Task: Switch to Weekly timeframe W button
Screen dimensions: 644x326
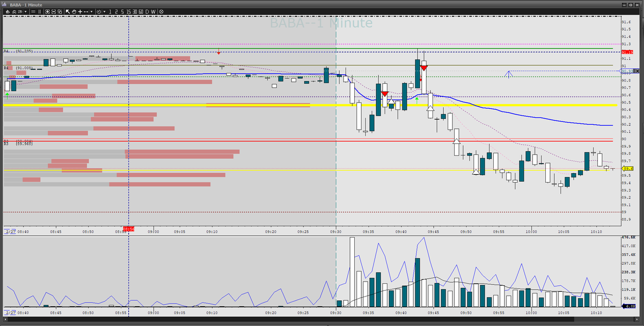Action: tap(153, 11)
